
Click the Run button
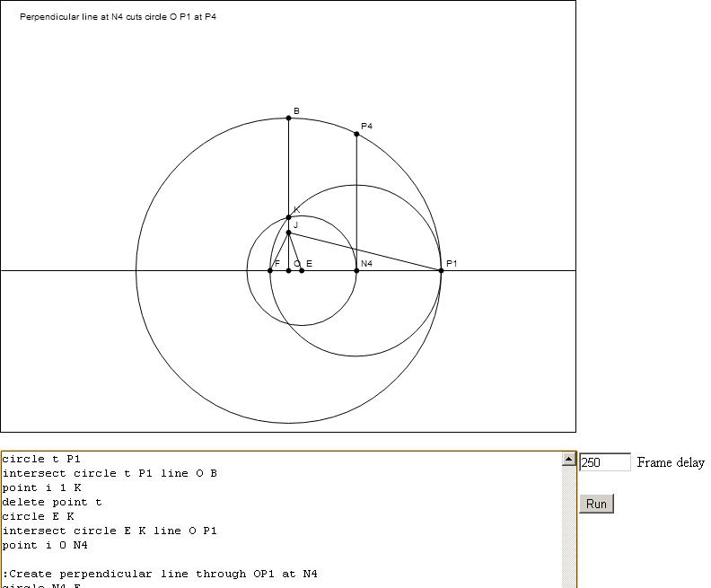(x=596, y=504)
